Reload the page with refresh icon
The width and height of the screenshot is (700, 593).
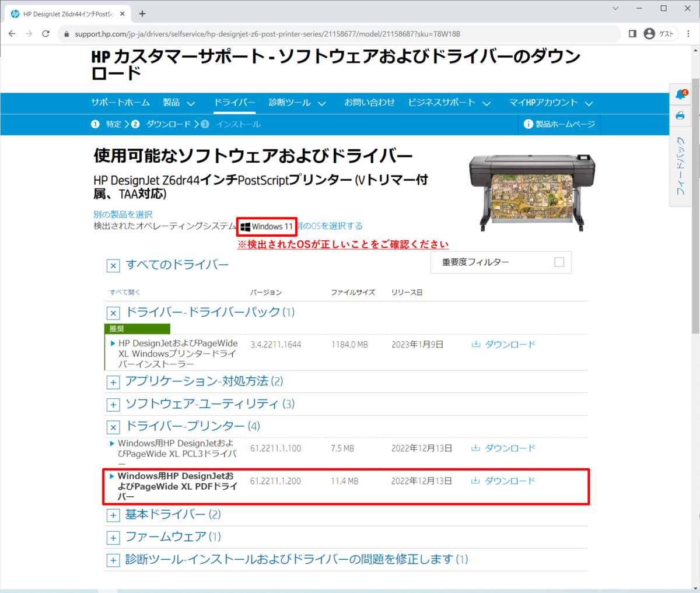point(45,34)
